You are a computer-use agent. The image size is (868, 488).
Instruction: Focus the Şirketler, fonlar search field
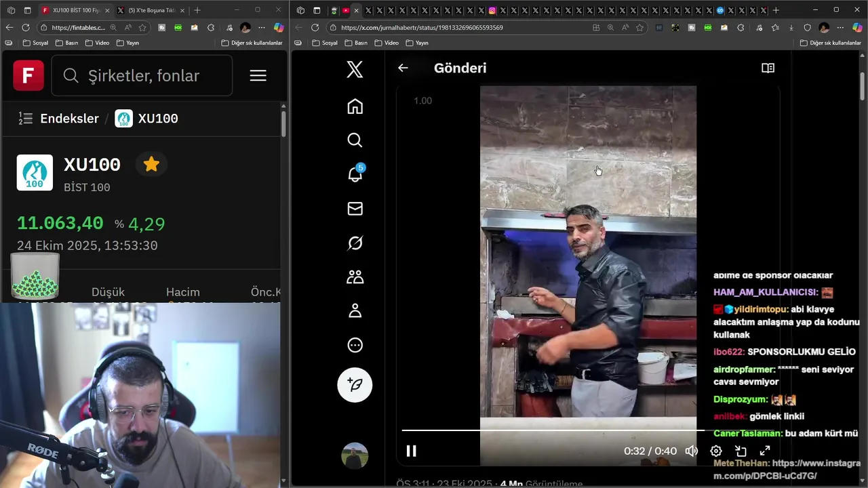pos(142,75)
